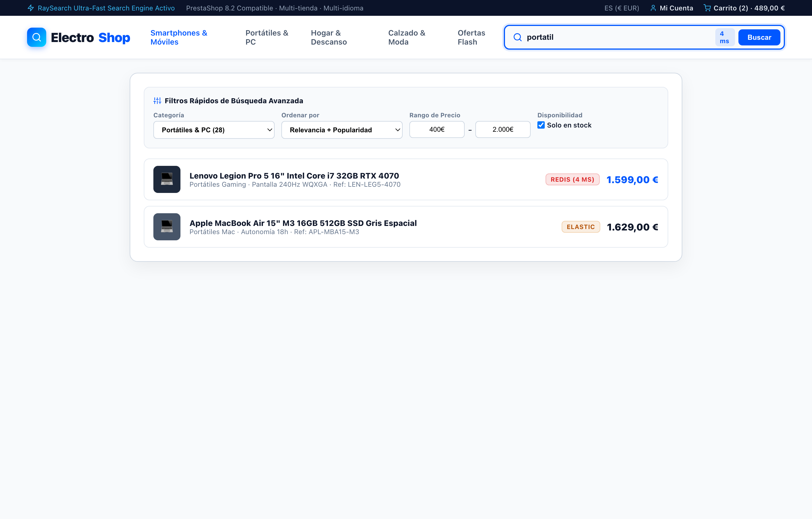Viewport: 812px width, 519px height.
Task: Click the user account icon
Action: tap(653, 8)
